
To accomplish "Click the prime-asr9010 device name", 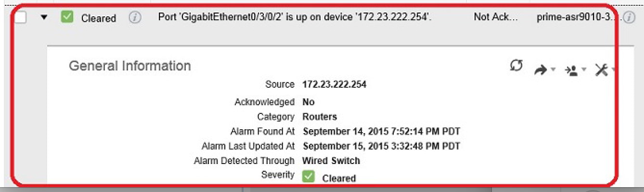I will click(x=579, y=18).
